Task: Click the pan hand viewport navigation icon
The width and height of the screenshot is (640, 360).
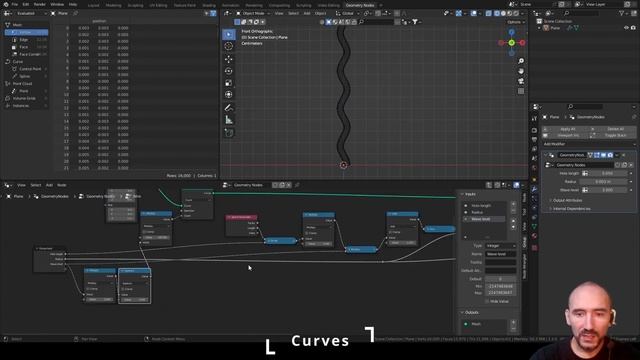Action: pos(521,71)
